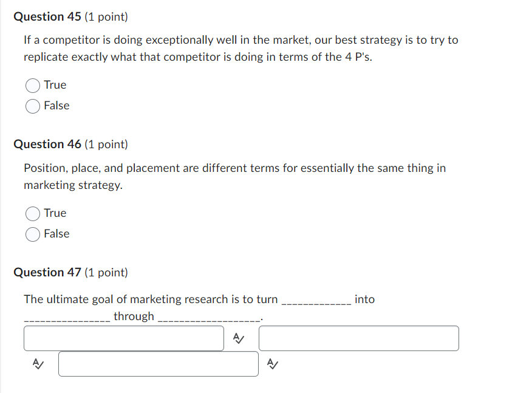
Task: Click the first blank input field in Question 47
Action: (123, 338)
